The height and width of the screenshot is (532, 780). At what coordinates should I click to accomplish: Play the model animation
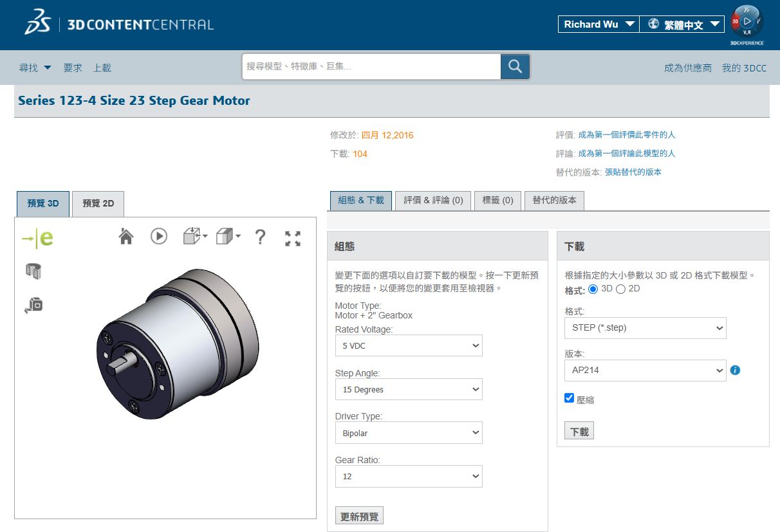point(159,237)
